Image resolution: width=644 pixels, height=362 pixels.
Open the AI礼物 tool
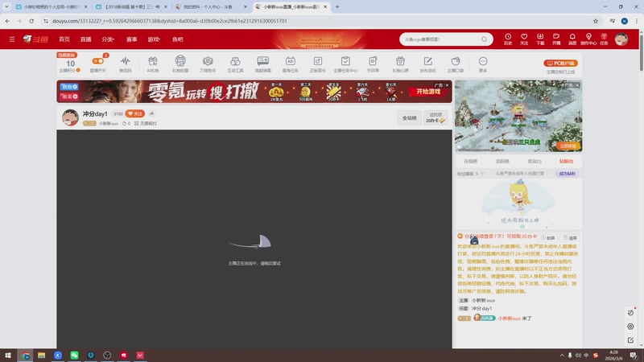point(153,64)
